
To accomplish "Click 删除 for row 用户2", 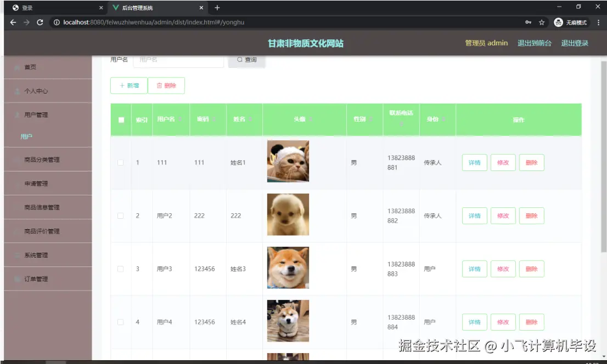I will pyautogui.click(x=531, y=215).
